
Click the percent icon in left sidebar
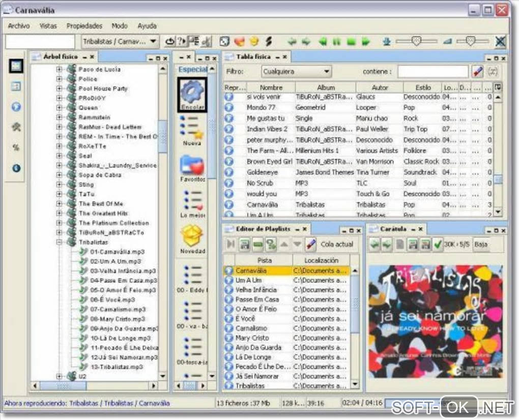pos(16,147)
